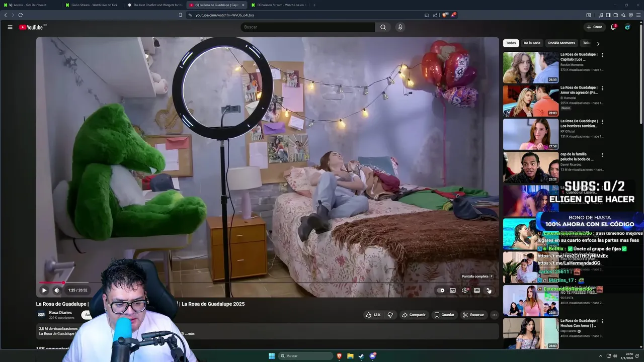Click the taskbar Buscar search box
Image resolution: width=644 pixels, height=362 pixels.
tap(306, 356)
